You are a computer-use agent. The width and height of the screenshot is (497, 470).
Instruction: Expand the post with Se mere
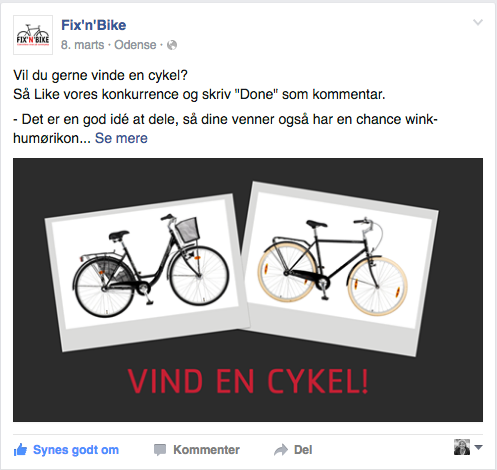pos(121,138)
